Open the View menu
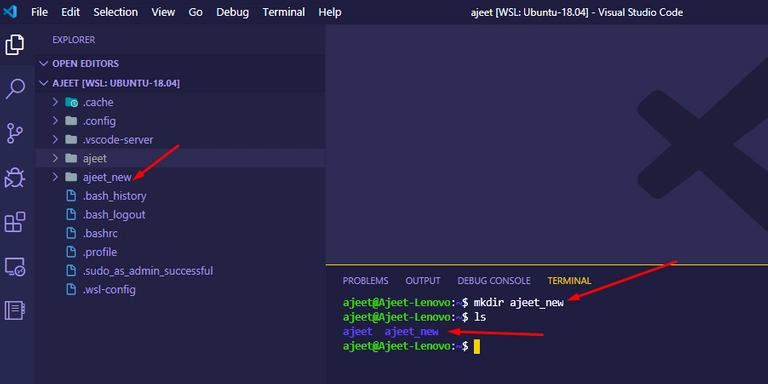This screenshot has width=768, height=384. 163,12
